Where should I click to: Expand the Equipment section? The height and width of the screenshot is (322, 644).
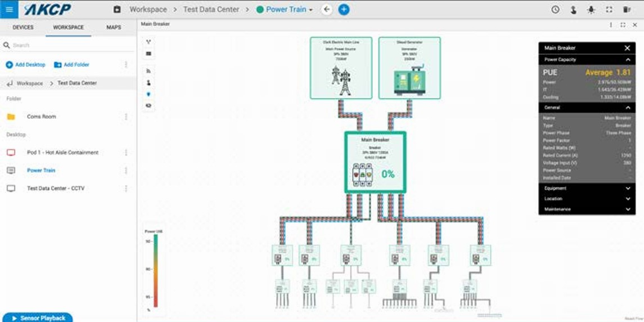pos(587,189)
